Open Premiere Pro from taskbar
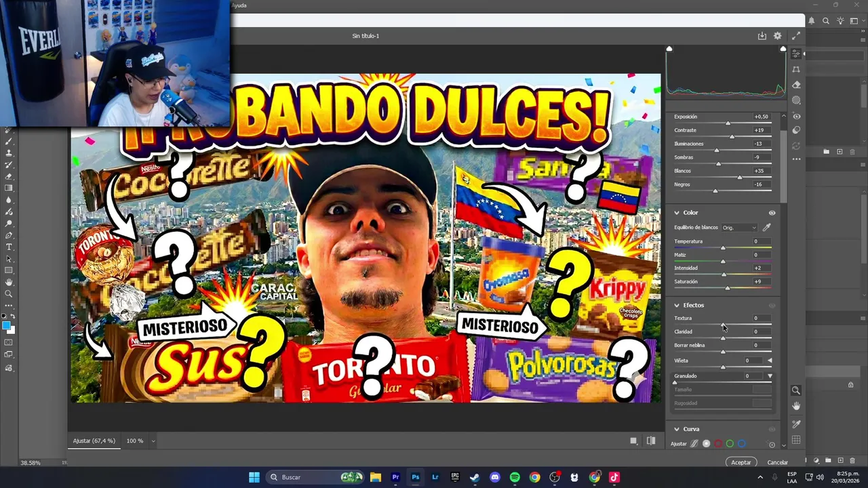Image resolution: width=868 pixels, height=488 pixels. click(x=395, y=477)
